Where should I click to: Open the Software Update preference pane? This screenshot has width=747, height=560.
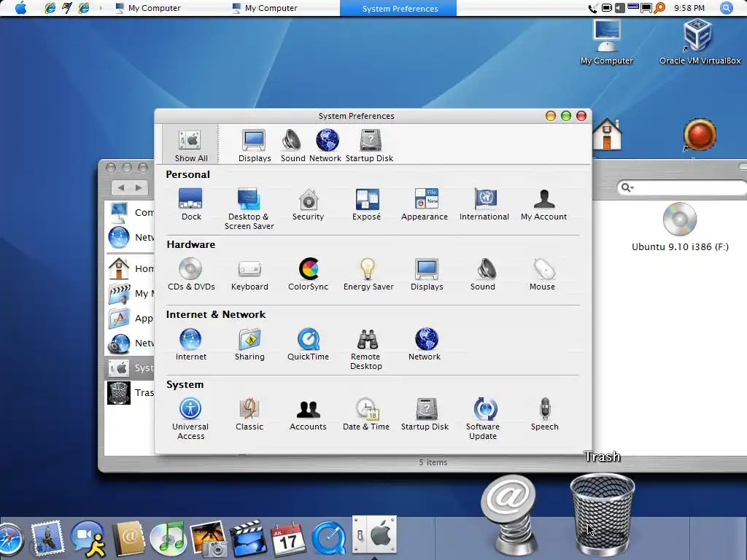tap(483, 419)
